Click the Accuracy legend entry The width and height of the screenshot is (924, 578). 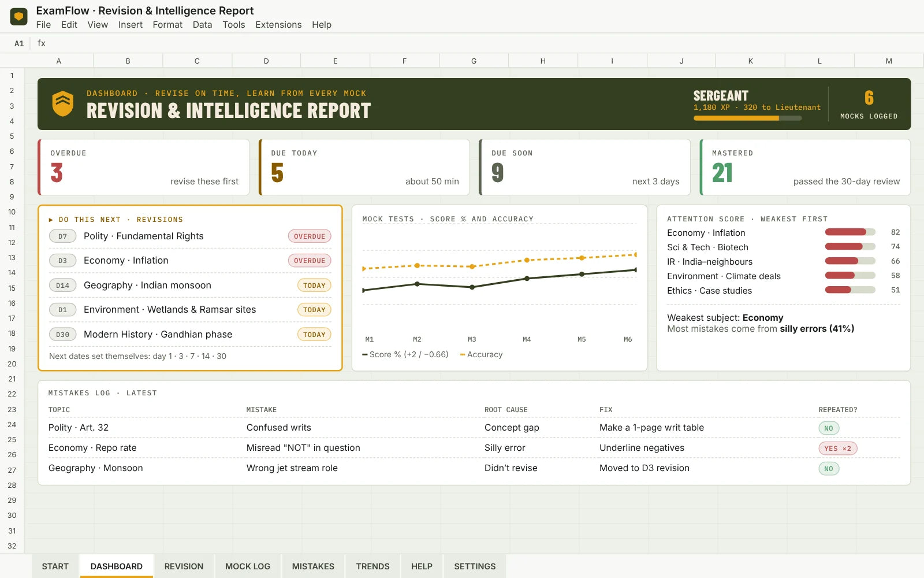click(482, 354)
